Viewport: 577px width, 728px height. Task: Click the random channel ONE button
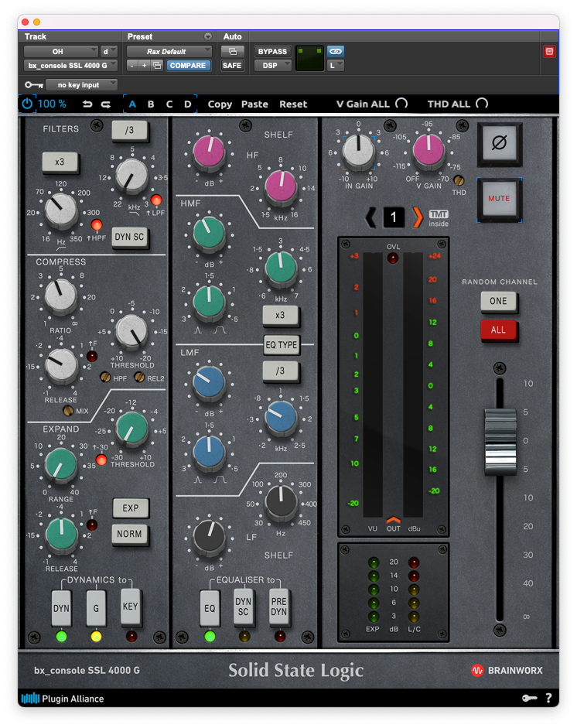click(x=498, y=301)
